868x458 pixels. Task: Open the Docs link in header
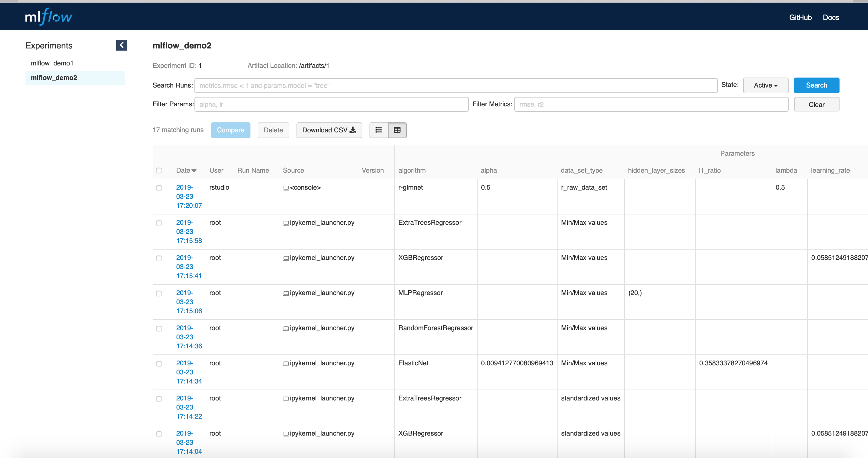click(831, 18)
